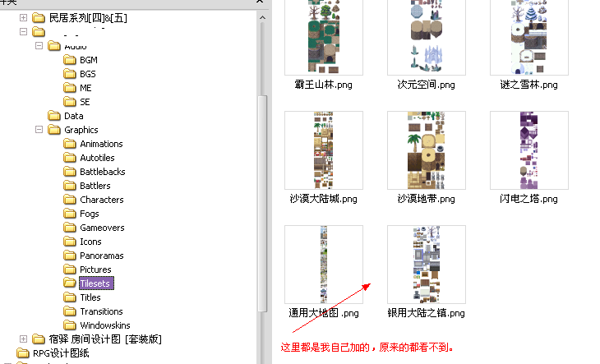Image resolution: width=600 pixels, height=364 pixels.
Task: Click the Panoramas folder icon
Action: point(70,256)
